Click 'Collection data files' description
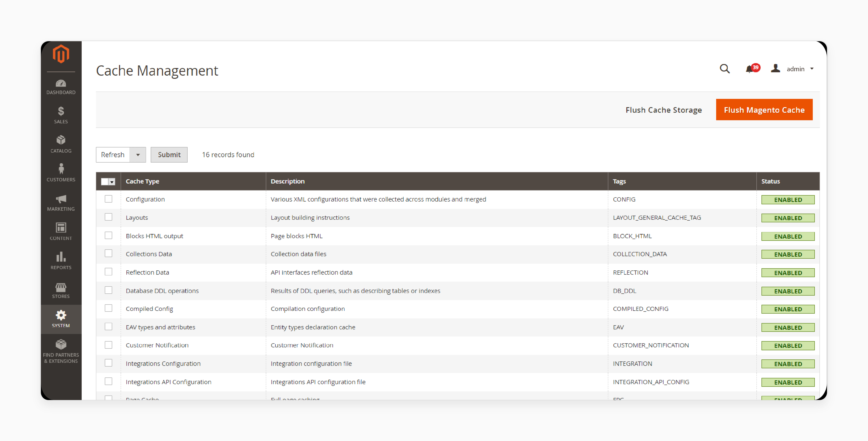 coord(298,254)
